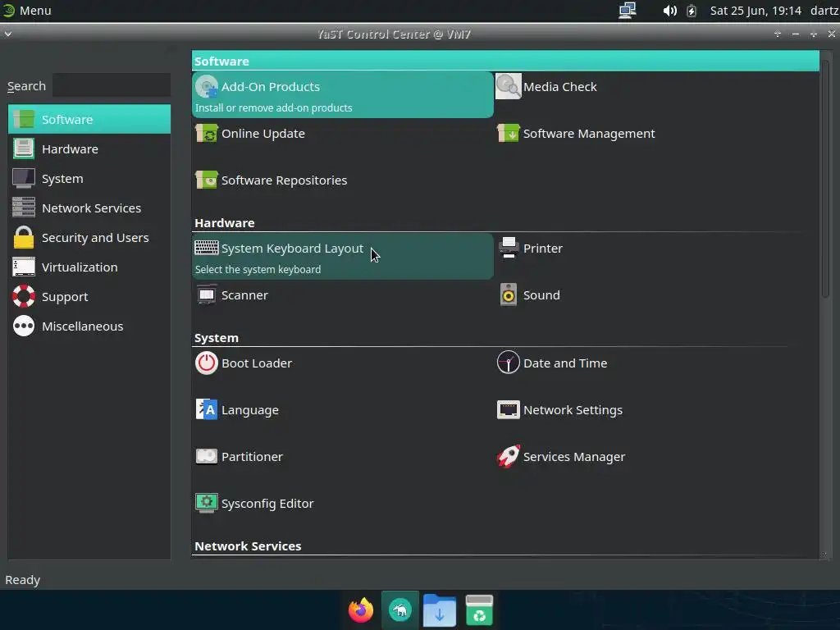
Task: Click the 'Install or remove add-on products' description
Action: [x=274, y=107]
